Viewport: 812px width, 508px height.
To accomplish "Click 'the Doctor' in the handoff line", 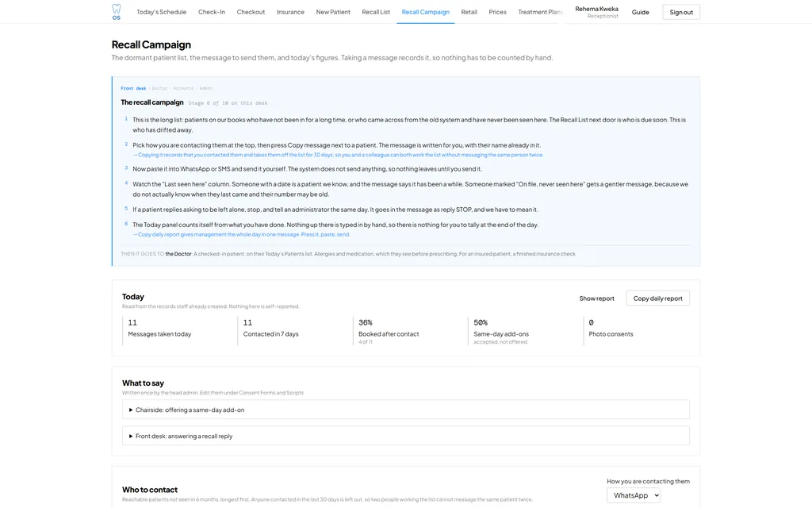I will [x=178, y=254].
